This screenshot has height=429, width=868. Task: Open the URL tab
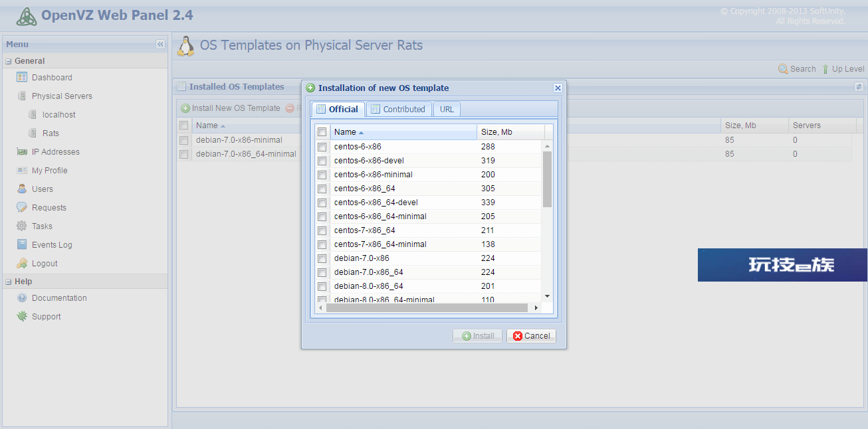(x=447, y=109)
